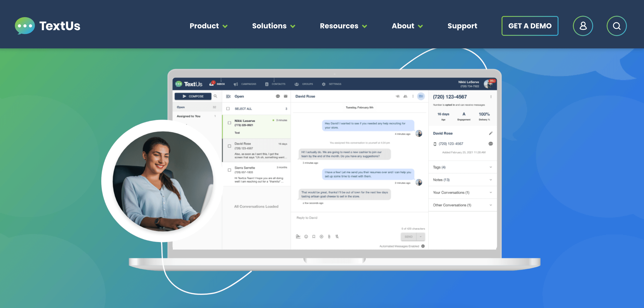Click the Settings gear icon
Viewport: 644px width, 308px height.
[324, 84]
